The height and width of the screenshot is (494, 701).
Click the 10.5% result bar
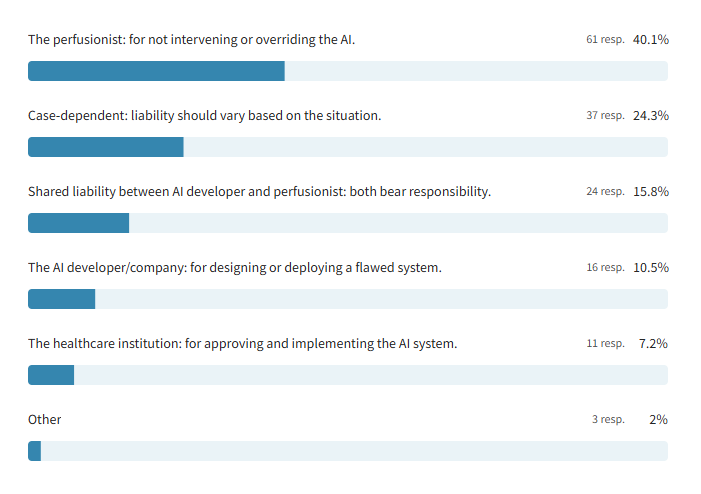[347, 299]
